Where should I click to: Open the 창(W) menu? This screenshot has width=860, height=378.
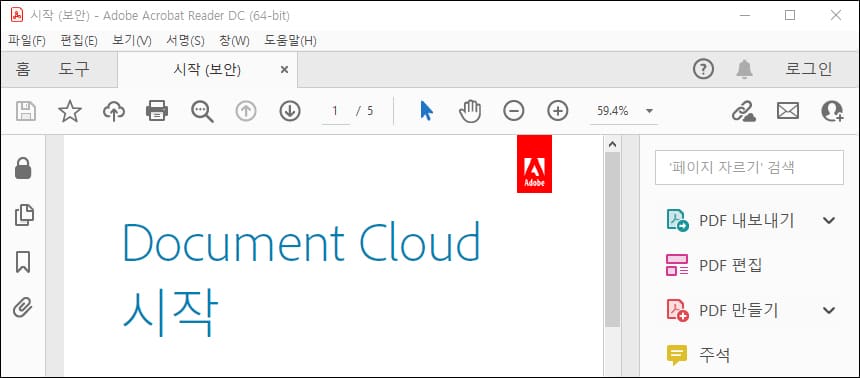pyautogui.click(x=234, y=41)
